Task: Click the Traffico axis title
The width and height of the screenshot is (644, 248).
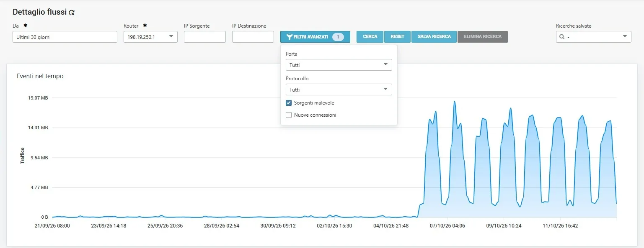Action: [x=23, y=156]
